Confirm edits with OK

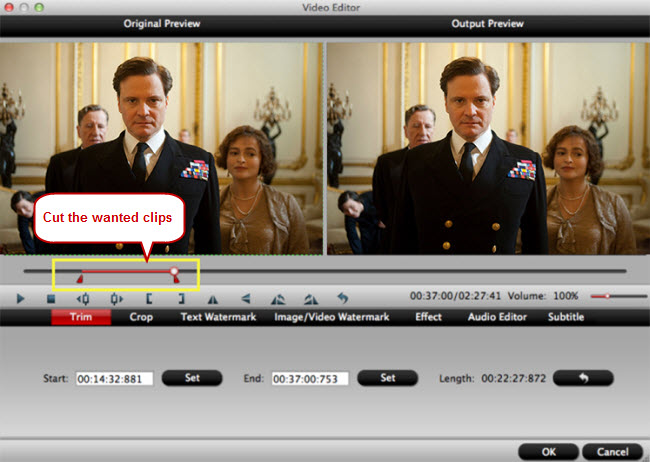[x=548, y=452]
